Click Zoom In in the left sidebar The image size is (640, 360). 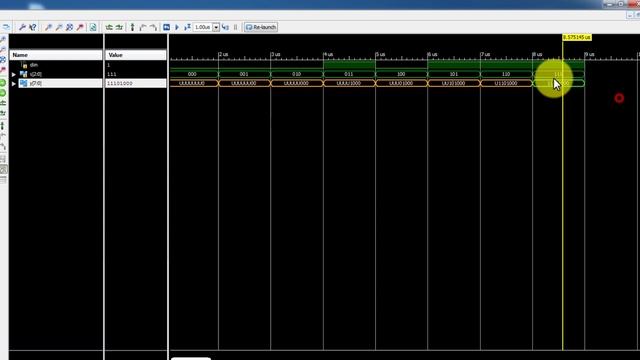coord(3,40)
